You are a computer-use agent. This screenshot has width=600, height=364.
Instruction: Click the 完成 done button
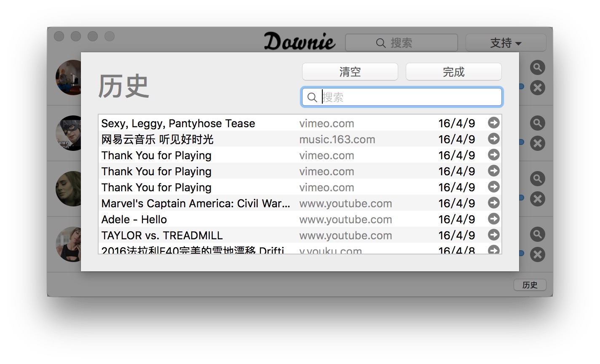(453, 72)
